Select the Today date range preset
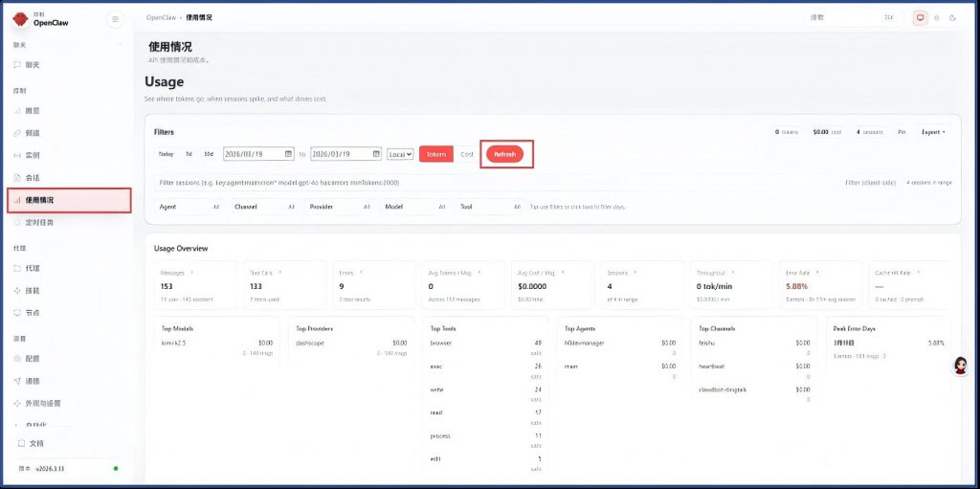This screenshot has width=980, height=489. click(x=166, y=153)
